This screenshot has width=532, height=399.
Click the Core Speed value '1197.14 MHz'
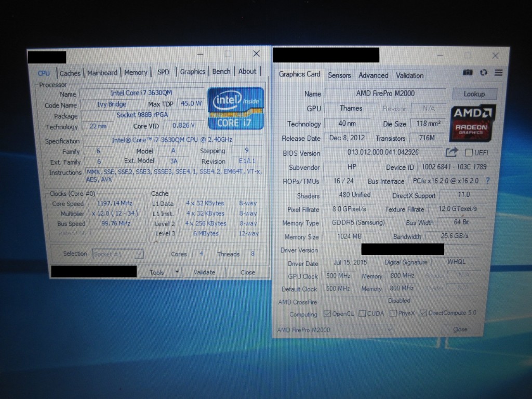(x=115, y=203)
